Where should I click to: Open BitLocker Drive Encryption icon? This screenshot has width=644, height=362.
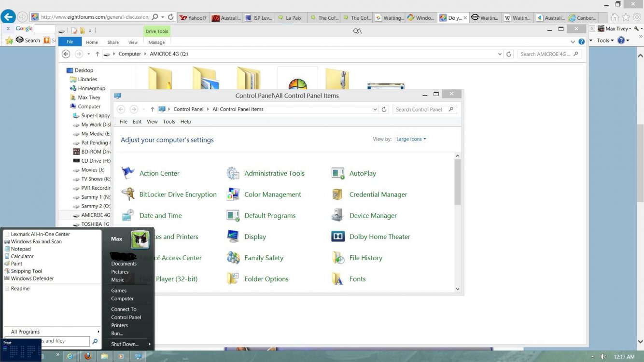(x=128, y=195)
